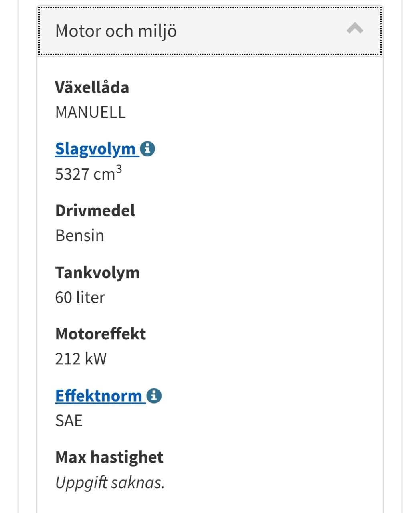Open the info icon next to Effektnorm
This screenshot has width=420, height=513.
pos(154,396)
